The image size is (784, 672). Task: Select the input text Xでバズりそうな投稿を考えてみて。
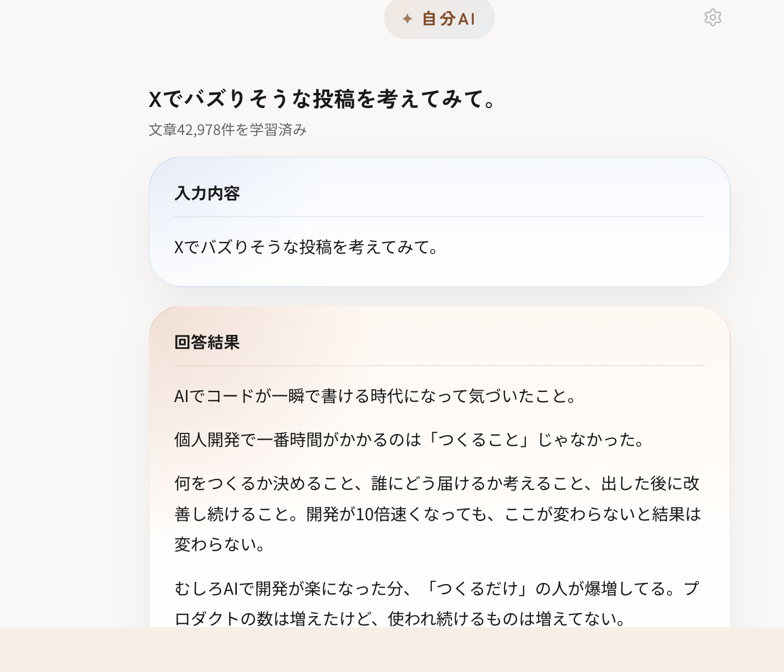[x=306, y=248]
